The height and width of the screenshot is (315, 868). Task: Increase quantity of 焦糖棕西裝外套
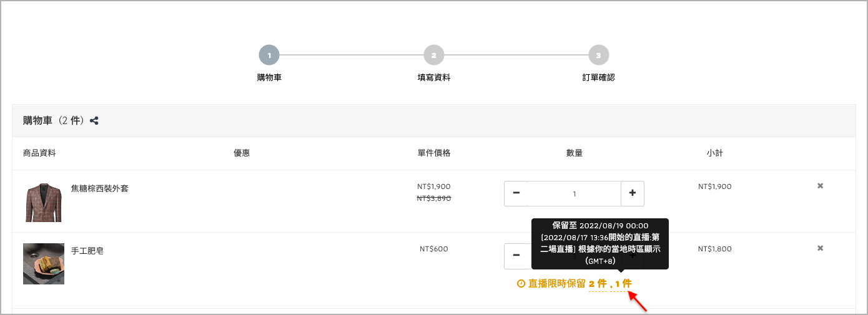pyautogui.click(x=633, y=193)
